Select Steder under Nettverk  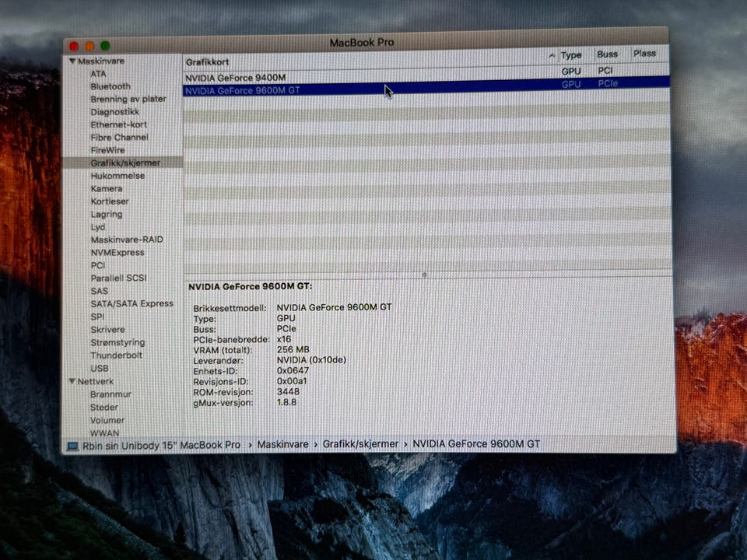coord(103,407)
